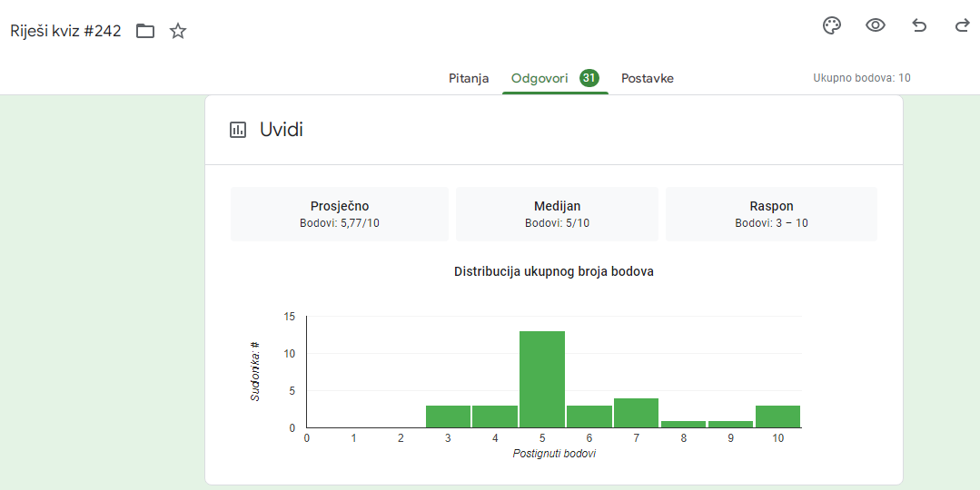Viewport: 980px width, 490px height.
Task: Click the Uvidi section heading
Action: 282,130
